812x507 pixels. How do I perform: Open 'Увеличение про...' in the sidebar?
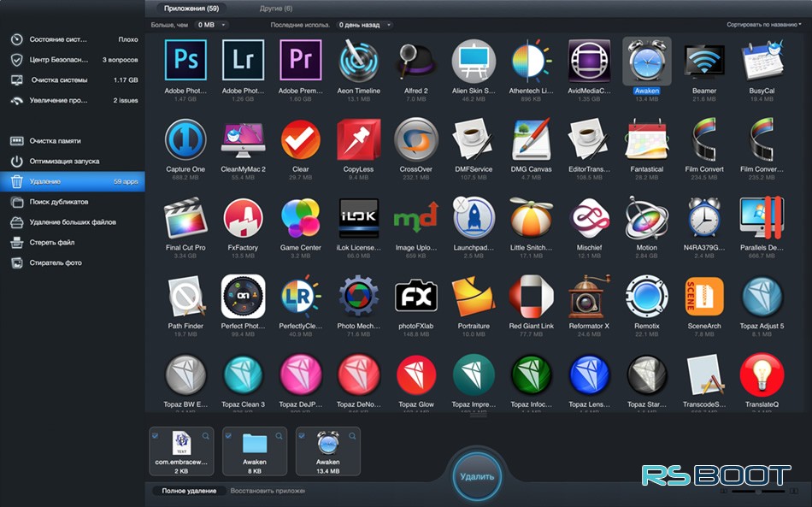point(73,100)
